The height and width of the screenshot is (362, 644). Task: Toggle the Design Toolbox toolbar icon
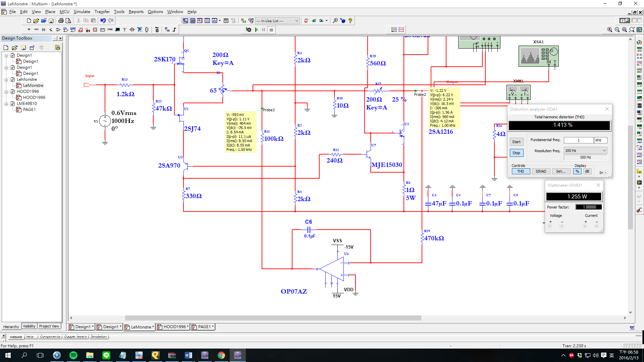point(185,21)
